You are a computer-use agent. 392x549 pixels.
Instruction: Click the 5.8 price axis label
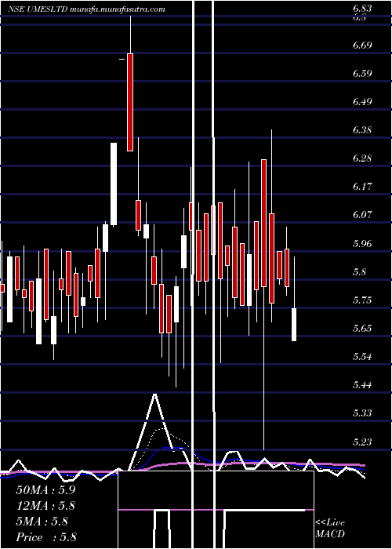click(359, 271)
